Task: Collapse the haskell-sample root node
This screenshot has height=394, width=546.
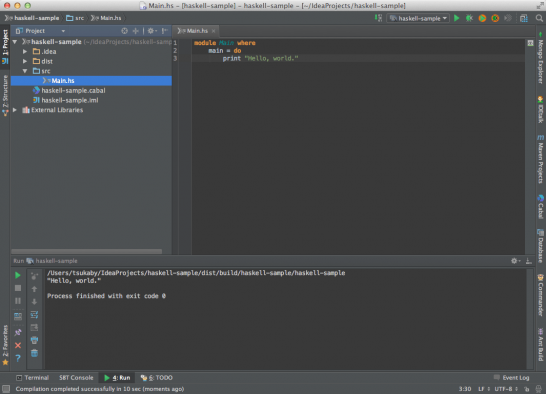Action: point(15,42)
